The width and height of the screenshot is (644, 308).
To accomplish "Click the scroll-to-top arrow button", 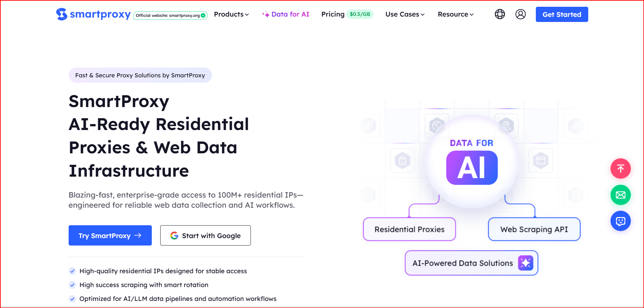I will (x=620, y=169).
